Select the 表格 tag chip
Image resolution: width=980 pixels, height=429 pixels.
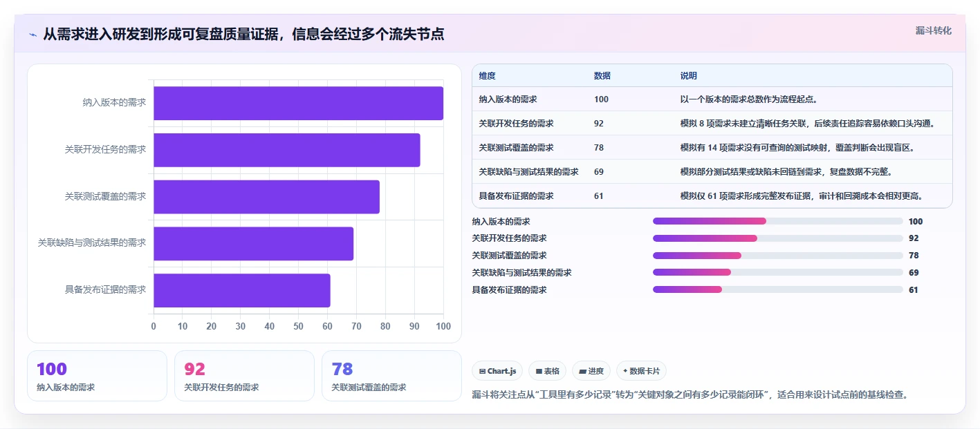(547, 371)
